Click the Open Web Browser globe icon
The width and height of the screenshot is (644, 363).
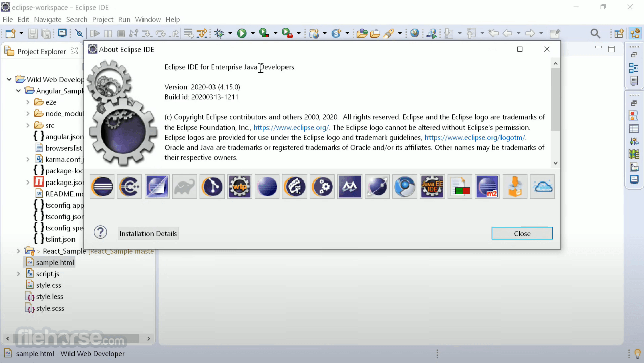415,33
